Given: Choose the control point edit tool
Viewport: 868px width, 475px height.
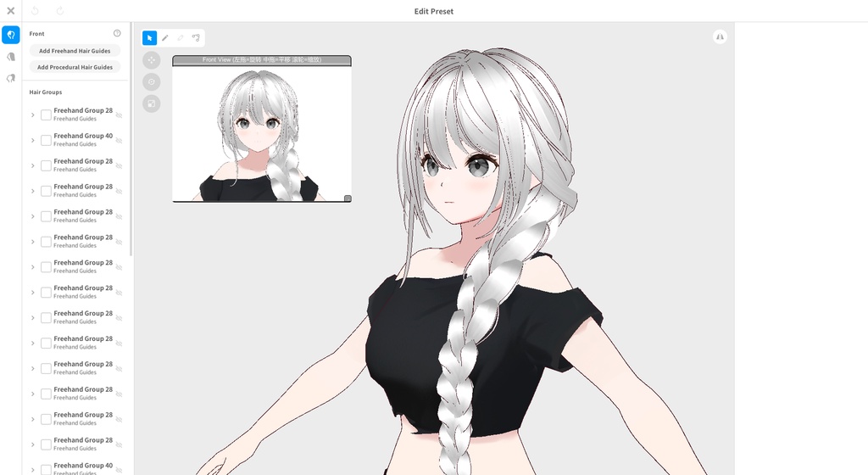Looking at the screenshot, I should [196, 37].
